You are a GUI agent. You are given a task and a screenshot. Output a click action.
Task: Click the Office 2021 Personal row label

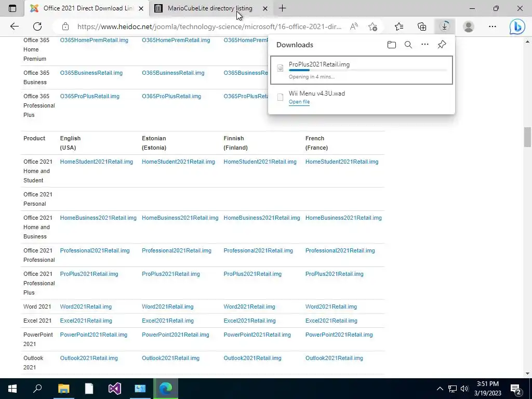(37, 199)
